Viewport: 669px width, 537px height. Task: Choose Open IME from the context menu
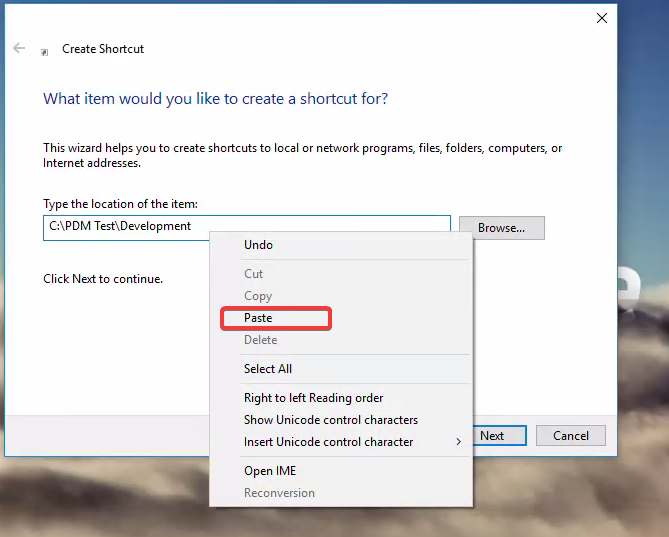(x=341, y=471)
